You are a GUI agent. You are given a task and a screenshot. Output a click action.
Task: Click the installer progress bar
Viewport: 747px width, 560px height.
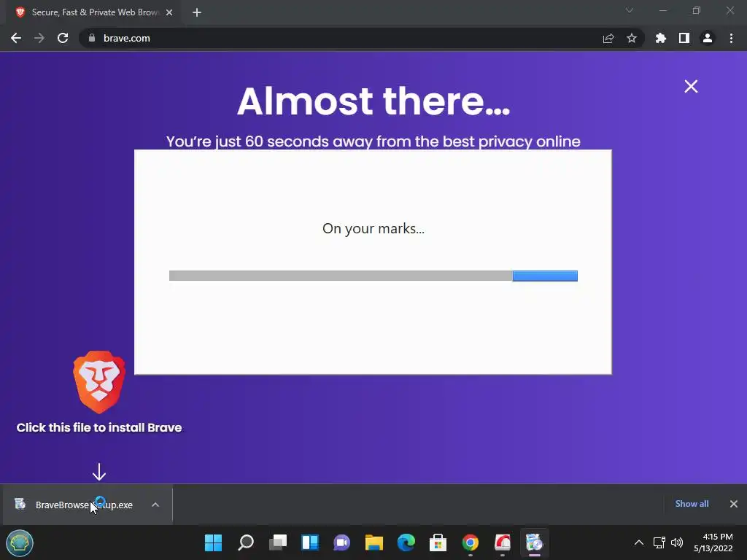[373, 276]
